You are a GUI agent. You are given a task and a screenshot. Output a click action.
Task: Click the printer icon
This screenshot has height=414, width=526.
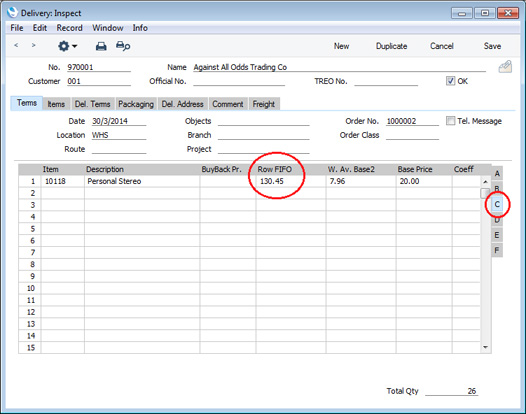(101, 46)
